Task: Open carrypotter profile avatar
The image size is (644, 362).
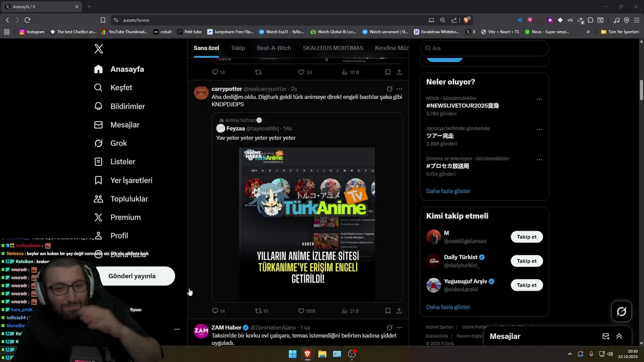Action: coord(201,93)
